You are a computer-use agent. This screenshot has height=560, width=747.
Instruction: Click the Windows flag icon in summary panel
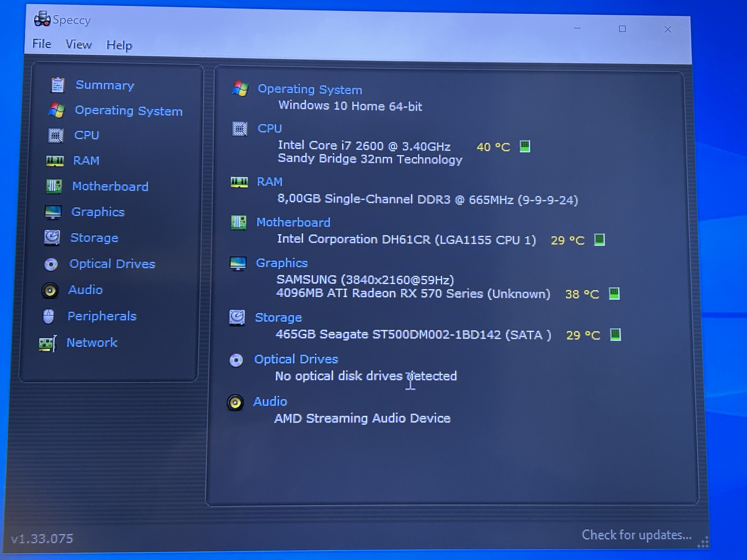coord(240,88)
